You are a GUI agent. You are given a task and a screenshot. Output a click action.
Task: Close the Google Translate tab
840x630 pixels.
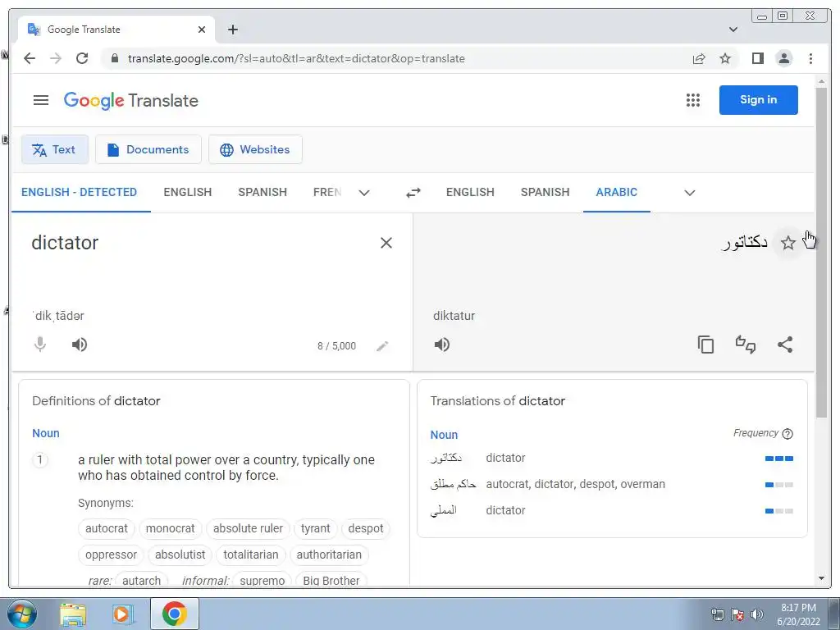click(202, 30)
